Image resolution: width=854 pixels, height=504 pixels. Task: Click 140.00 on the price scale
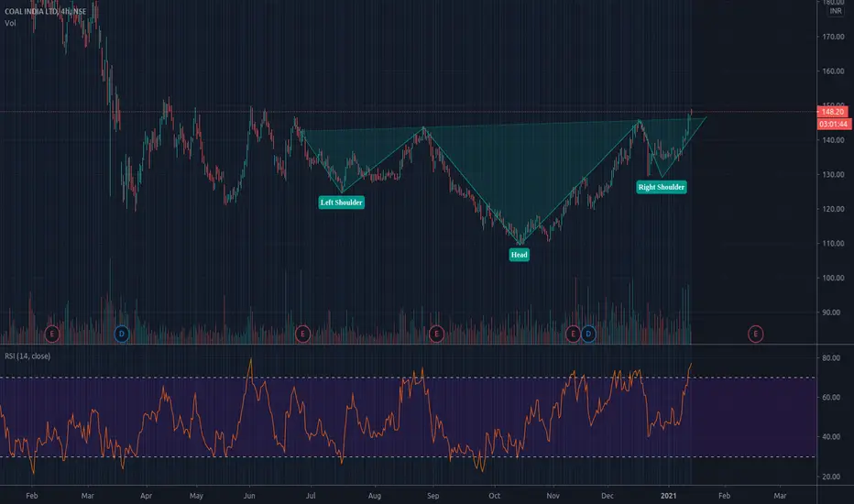click(833, 140)
